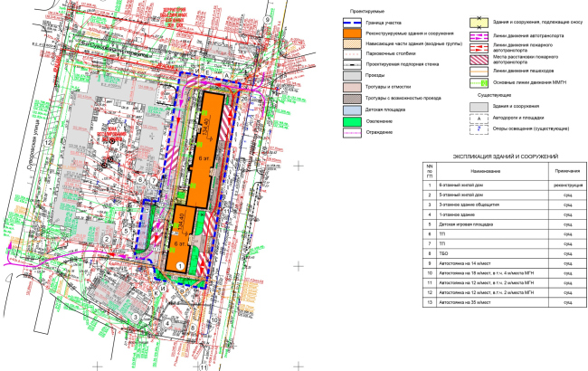
Task: Click the 'реконструкция' note cell
Action: click(568, 185)
